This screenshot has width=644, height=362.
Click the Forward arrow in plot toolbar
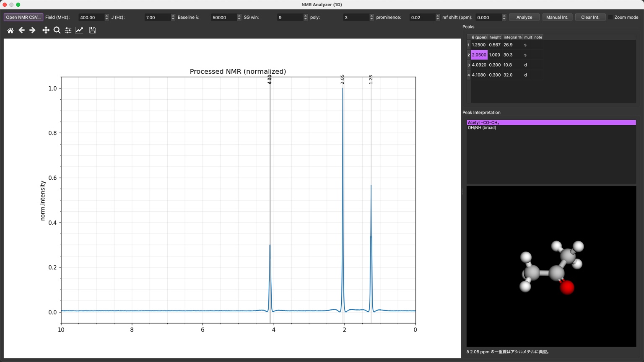coord(32,30)
